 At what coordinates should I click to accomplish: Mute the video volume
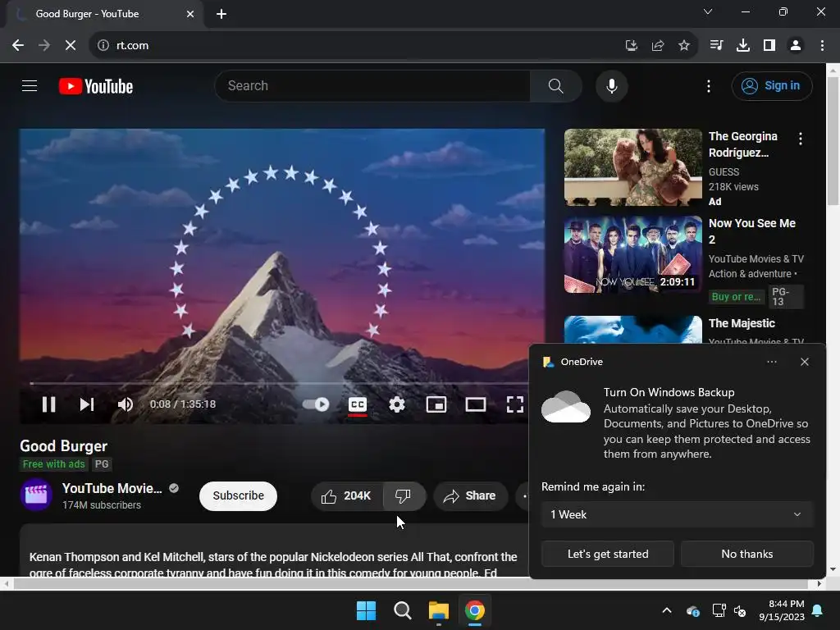point(125,404)
